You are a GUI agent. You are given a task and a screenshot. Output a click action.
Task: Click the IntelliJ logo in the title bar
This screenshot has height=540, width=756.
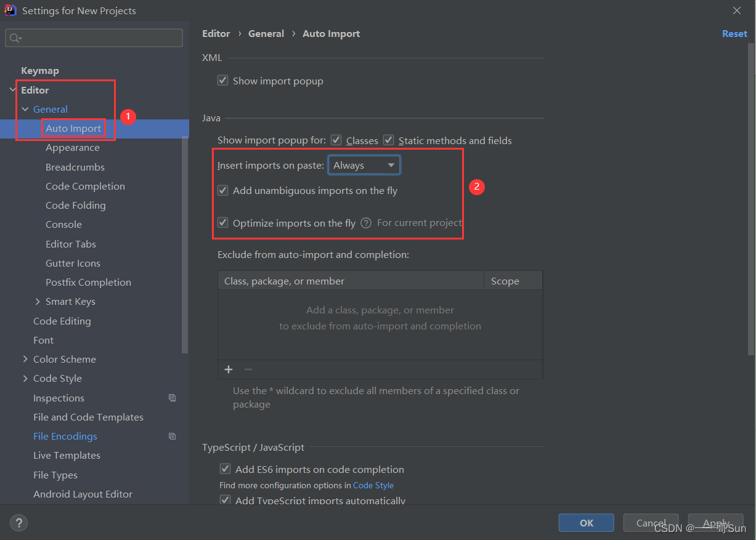pyautogui.click(x=10, y=10)
